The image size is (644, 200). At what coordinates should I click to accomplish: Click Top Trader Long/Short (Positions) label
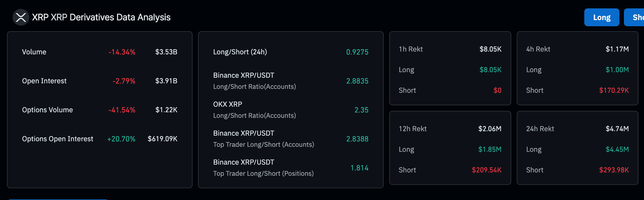pos(263,173)
